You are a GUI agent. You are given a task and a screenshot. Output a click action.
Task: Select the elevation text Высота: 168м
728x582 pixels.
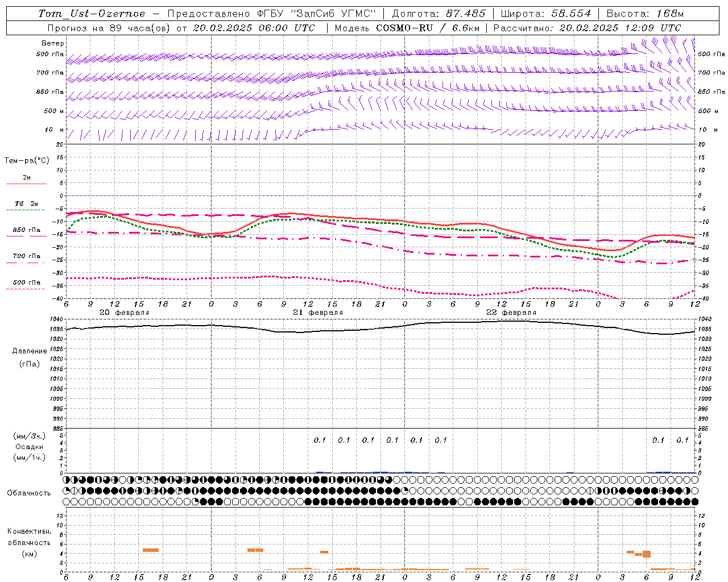tap(645, 14)
